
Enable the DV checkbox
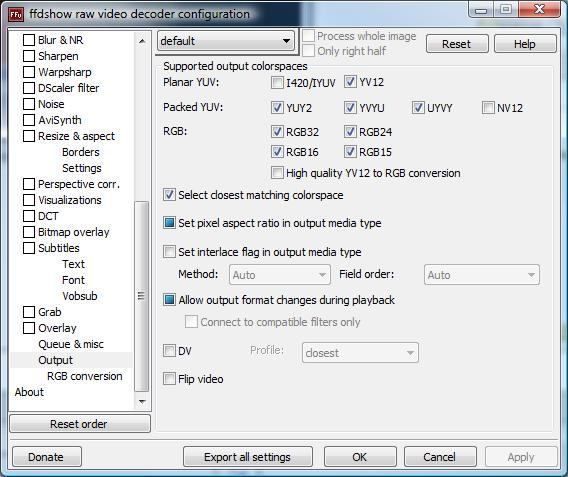169,351
